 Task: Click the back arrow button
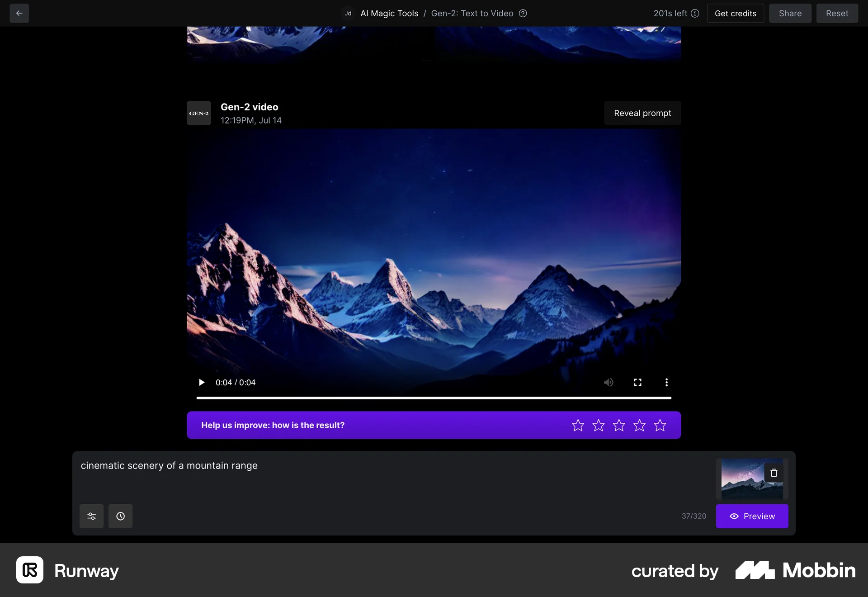(x=19, y=13)
